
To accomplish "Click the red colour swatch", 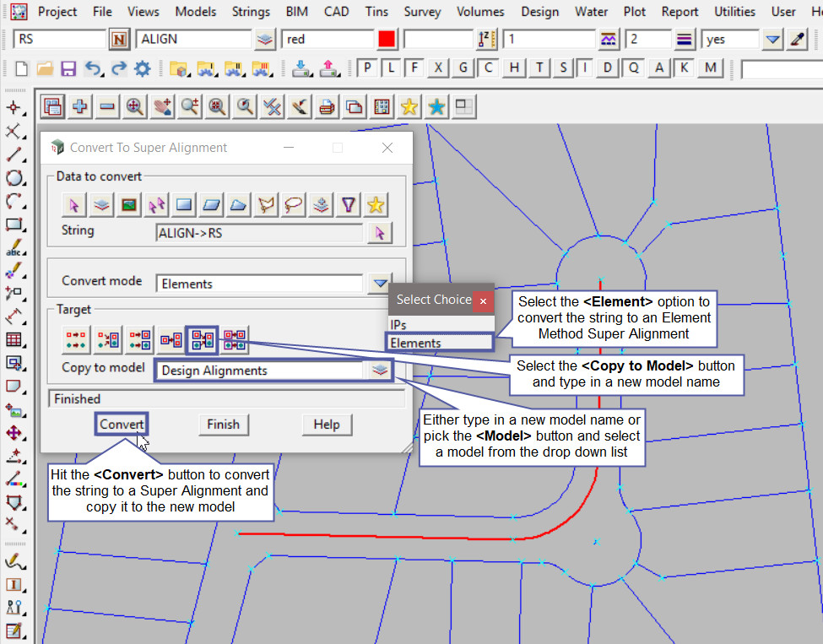I will coord(387,40).
